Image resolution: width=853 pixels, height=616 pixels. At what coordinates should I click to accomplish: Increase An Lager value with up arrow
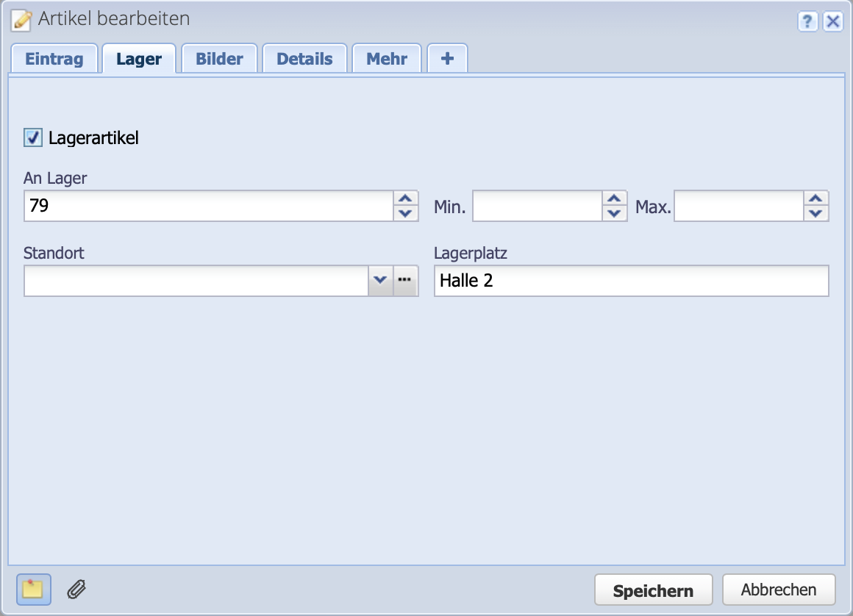404,198
